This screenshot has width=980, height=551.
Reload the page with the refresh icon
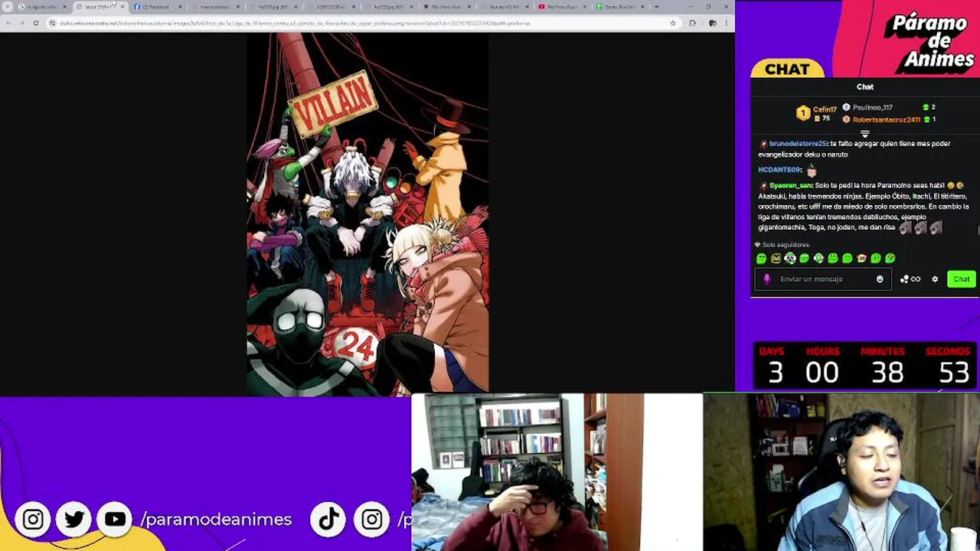pyautogui.click(x=35, y=23)
